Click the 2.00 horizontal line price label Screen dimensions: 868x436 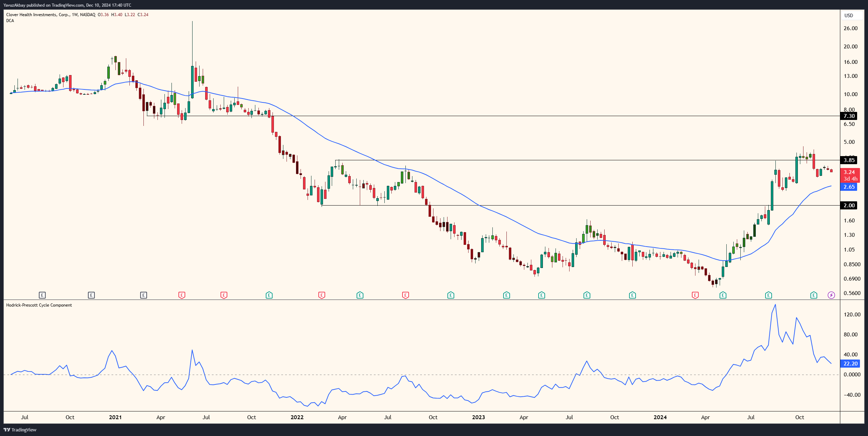[x=849, y=206]
